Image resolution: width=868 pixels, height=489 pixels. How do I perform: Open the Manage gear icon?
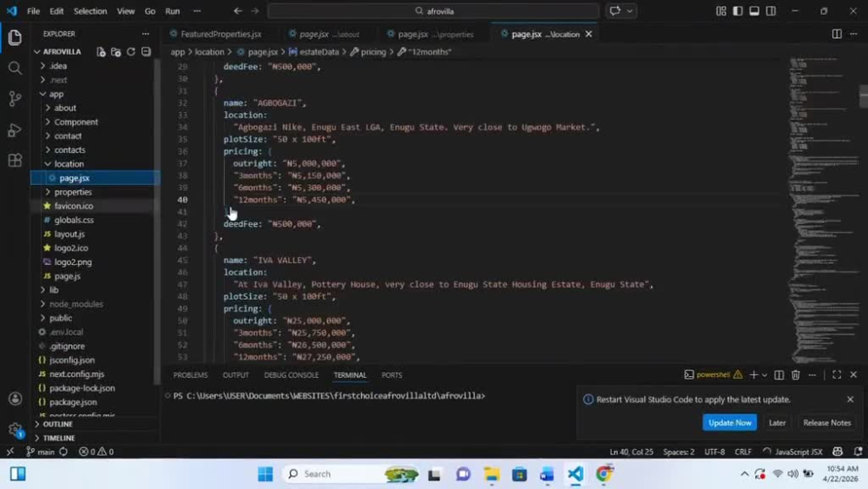click(15, 429)
